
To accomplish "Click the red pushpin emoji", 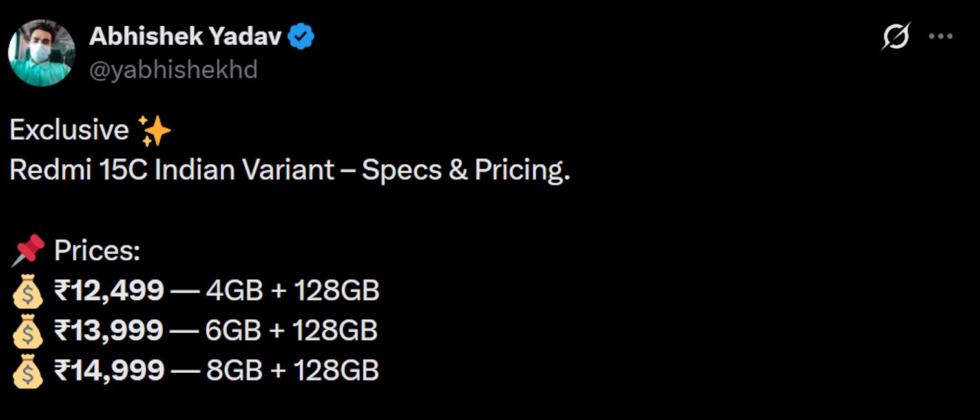I will coord(28,251).
